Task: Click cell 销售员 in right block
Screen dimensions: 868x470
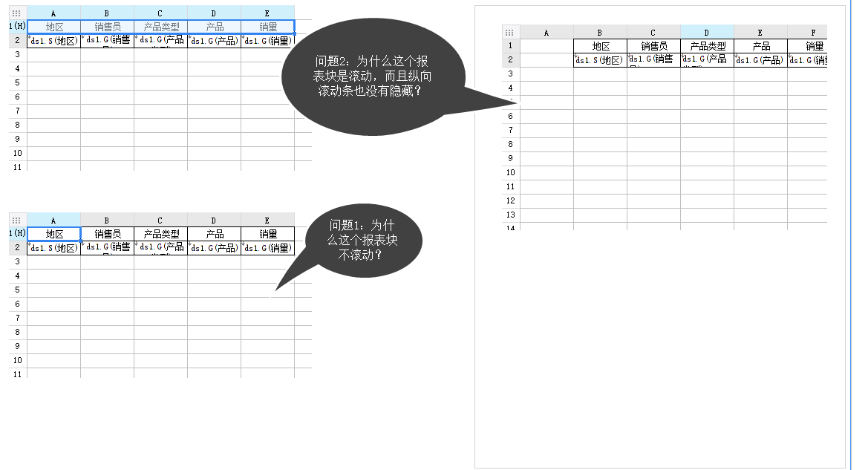Action: click(653, 46)
